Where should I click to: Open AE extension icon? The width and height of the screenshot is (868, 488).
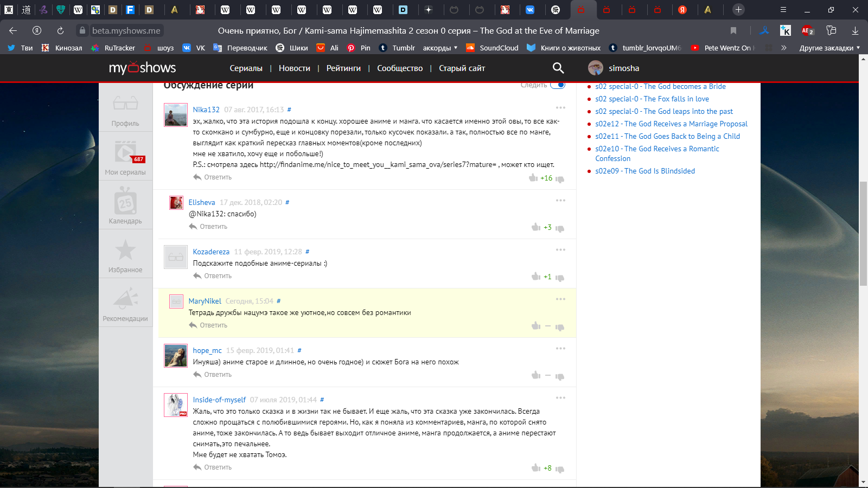(x=807, y=30)
